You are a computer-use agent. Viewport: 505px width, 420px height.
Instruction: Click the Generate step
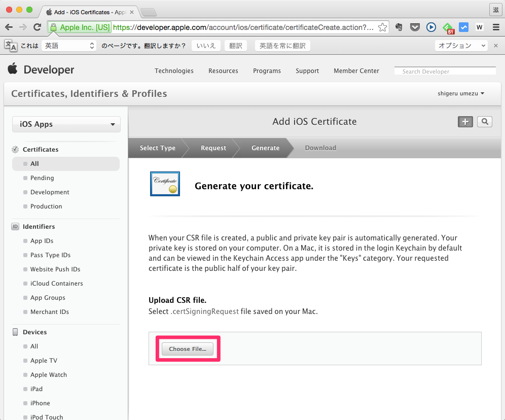(x=265, y=148)
